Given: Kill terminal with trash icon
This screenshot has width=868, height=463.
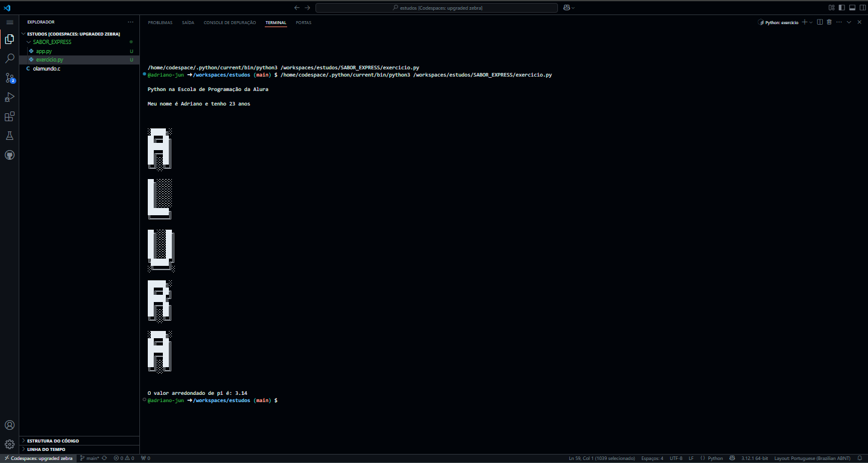Looking at the screenshot, I should [x=829, y=22].
